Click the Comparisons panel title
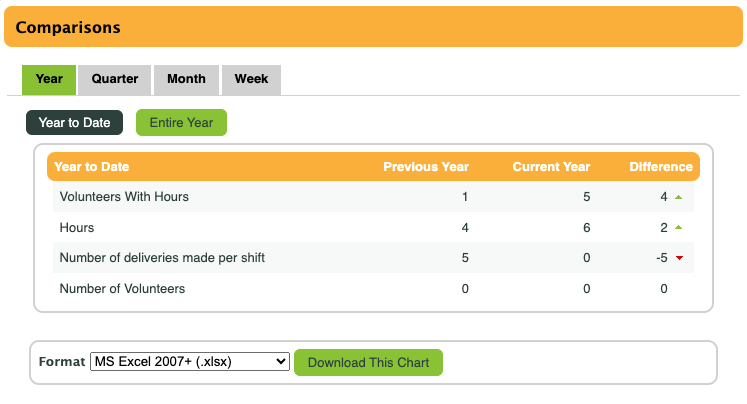This screenshot has height=404, width=747. (68, 28)
